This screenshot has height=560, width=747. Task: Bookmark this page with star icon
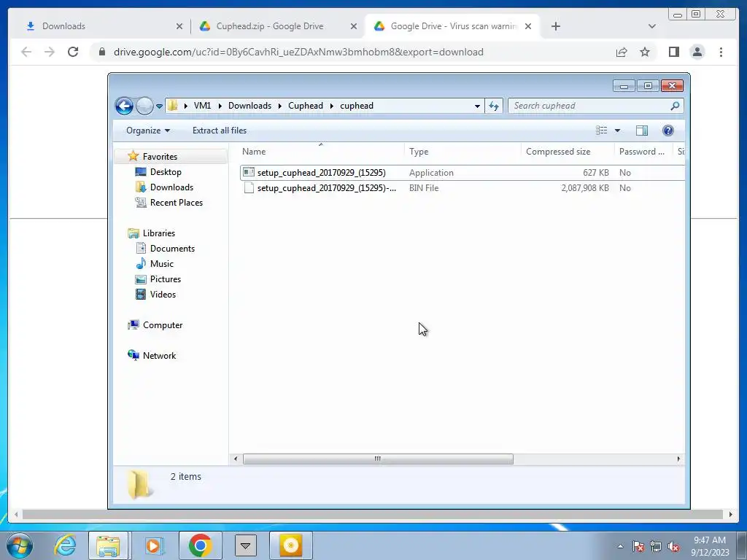tap(645, 52)
